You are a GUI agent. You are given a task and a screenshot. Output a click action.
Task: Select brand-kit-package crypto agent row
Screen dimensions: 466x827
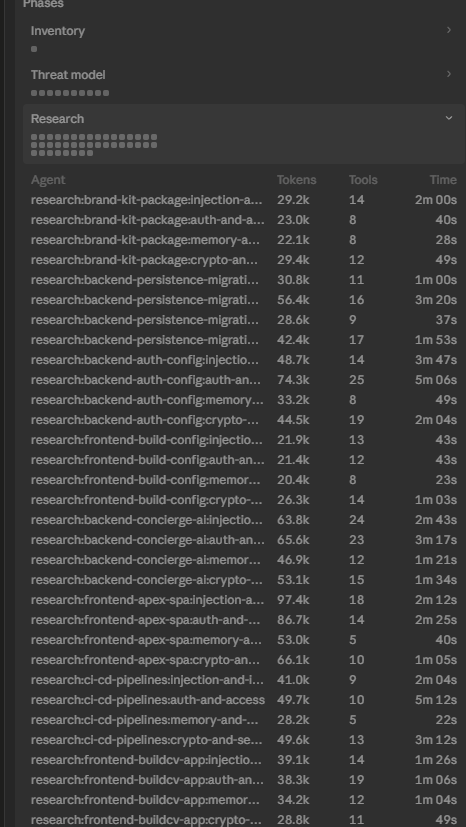244,260
